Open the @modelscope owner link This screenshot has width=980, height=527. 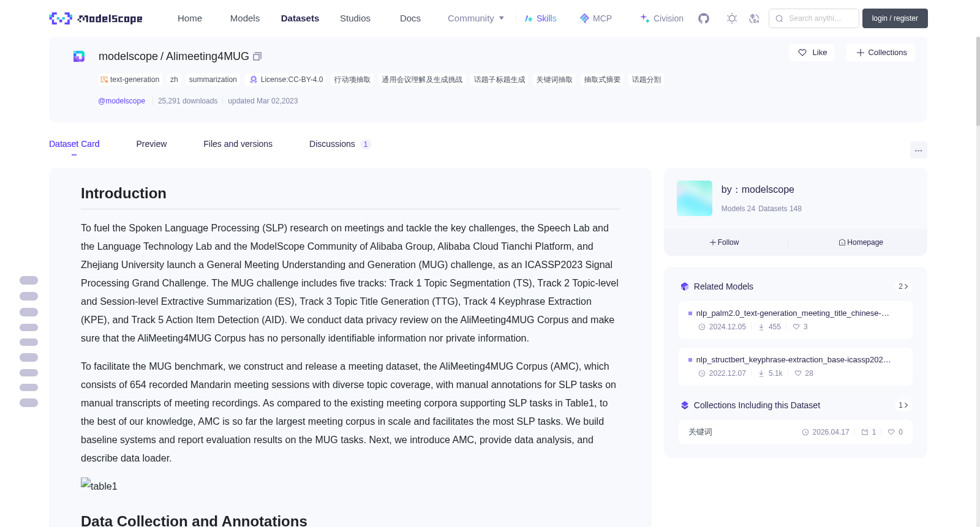tap(121, 101)
